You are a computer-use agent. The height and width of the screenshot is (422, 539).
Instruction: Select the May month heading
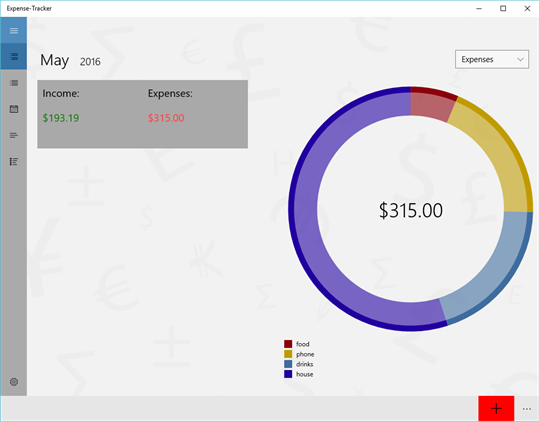(55, 60)
